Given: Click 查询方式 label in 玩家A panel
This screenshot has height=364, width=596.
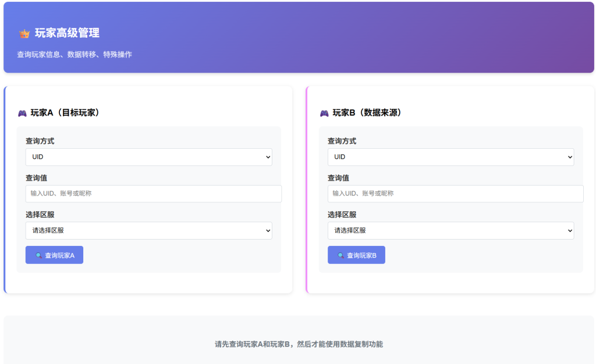Looking at the screenshot, I should tap(40, 141).
